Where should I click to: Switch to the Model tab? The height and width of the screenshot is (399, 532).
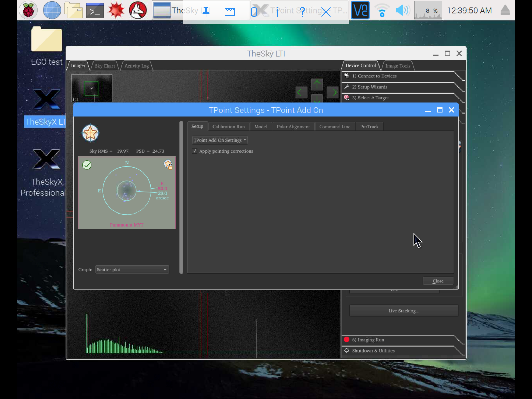tap(261, 127)
